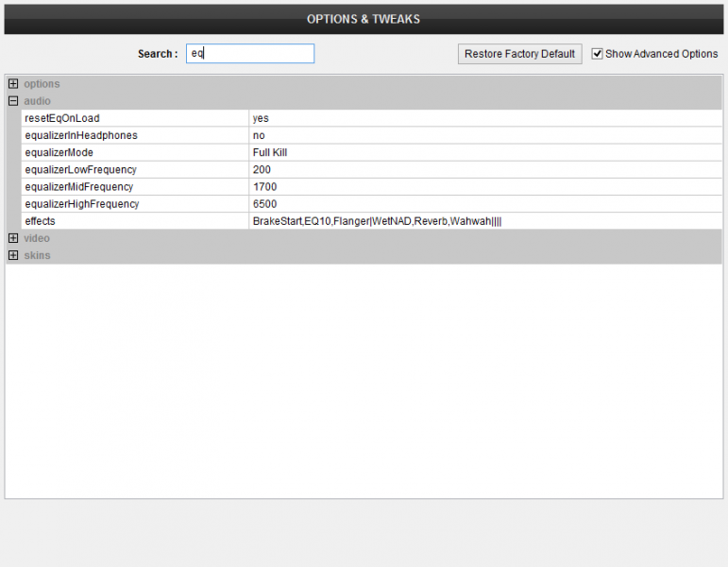Expand the skins category
728x567 pixels.
coord(13,255)
